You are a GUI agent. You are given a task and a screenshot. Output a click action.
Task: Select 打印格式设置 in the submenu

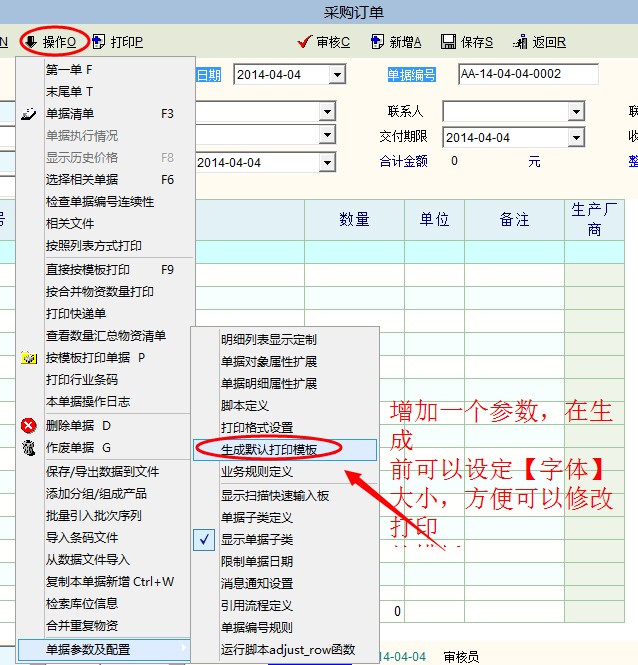click(x=257, y=427)
